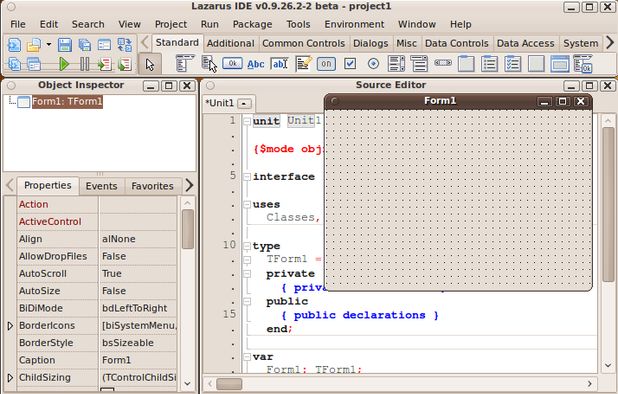
Task: Expand the BorderIcons property node
Action: click(x=10, y=325)
